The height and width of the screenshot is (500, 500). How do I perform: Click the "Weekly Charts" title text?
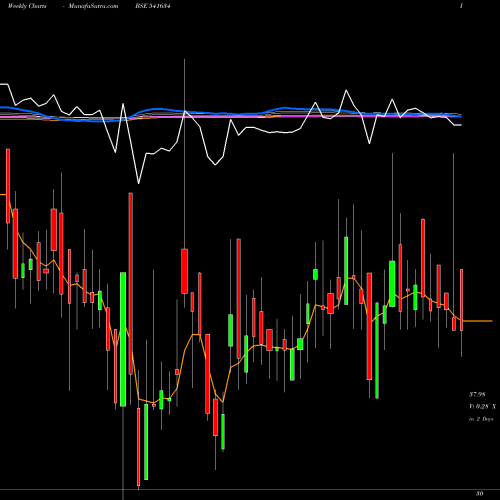27,6
